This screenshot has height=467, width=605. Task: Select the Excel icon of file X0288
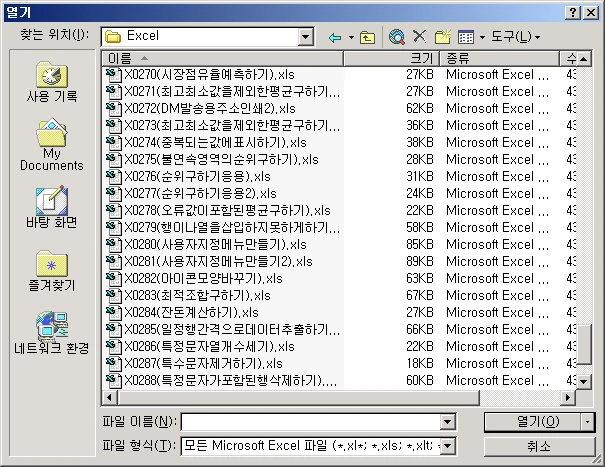[113, 380]
